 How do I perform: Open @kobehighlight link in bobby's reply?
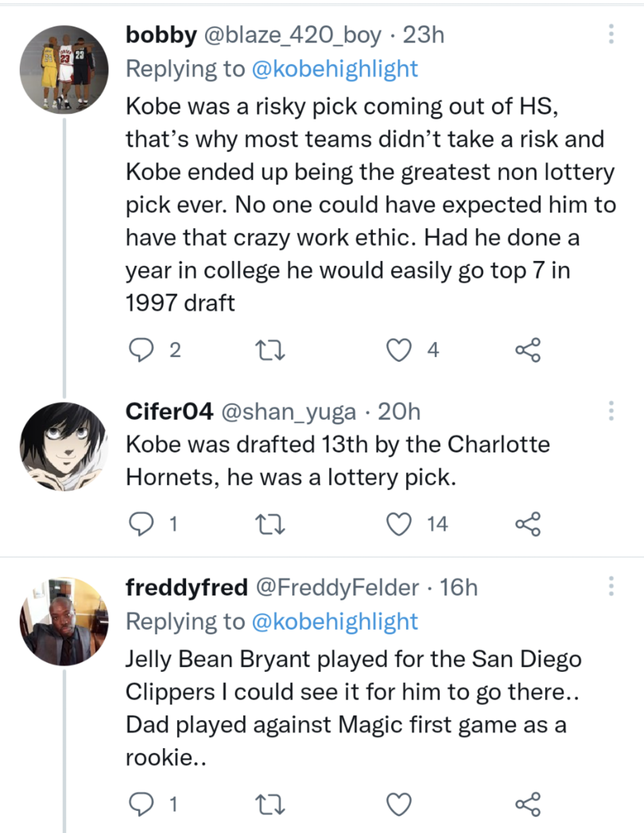pos(335,69)
